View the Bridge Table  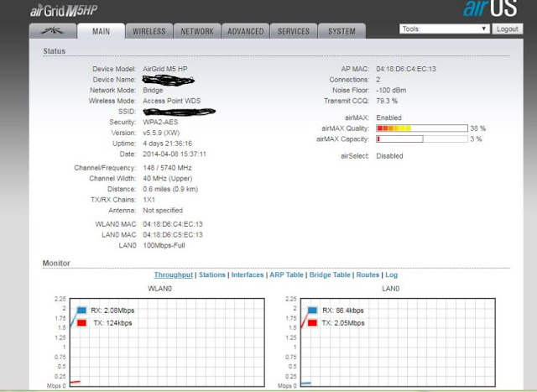330,274
